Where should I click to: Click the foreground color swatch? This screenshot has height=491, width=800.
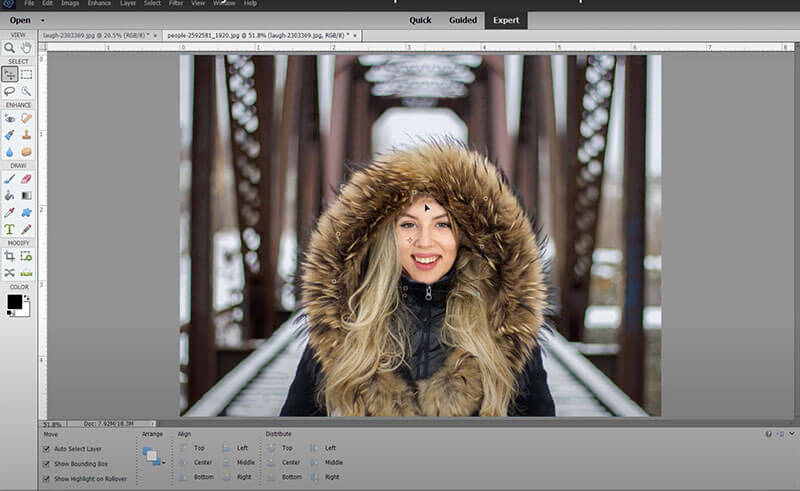[14, 301]
